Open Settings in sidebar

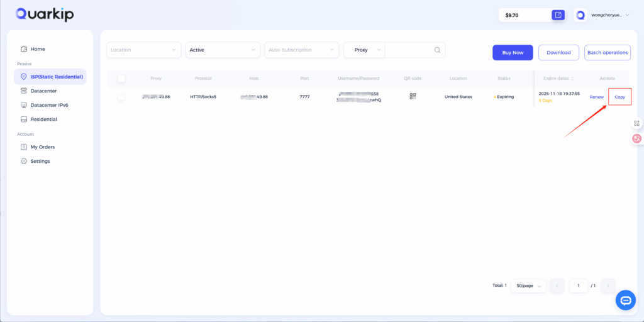[40, 162]
